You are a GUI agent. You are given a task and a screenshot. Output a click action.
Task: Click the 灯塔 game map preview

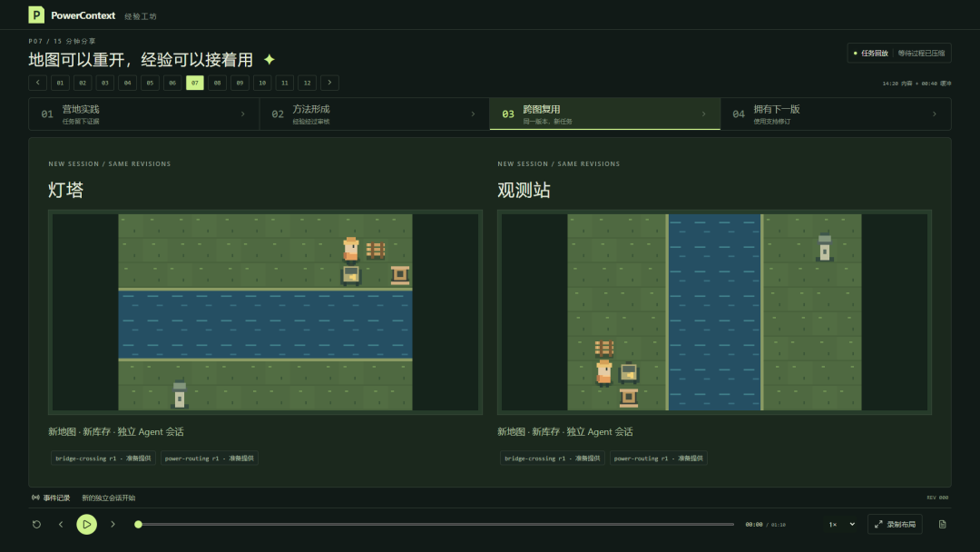tap(266, 312)
